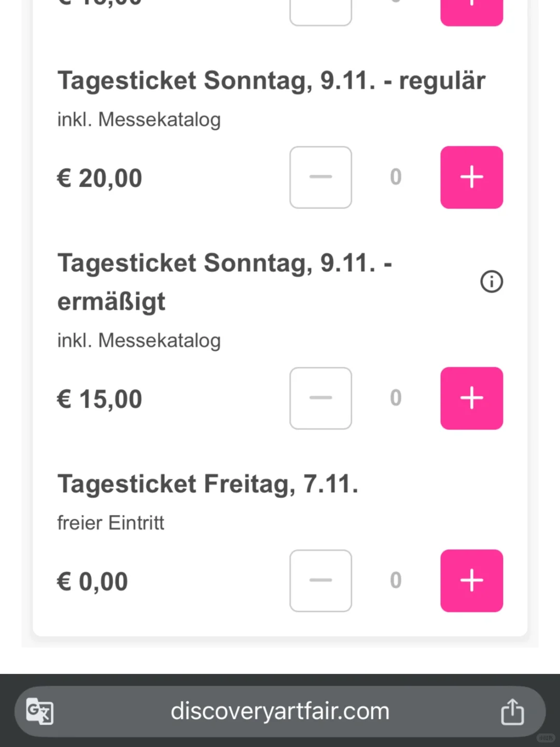Tap quantity value of Sonntag ermäßigt ticket
Image resolution: width=560 pixels, height=747 pixels.
click(396, 398)
